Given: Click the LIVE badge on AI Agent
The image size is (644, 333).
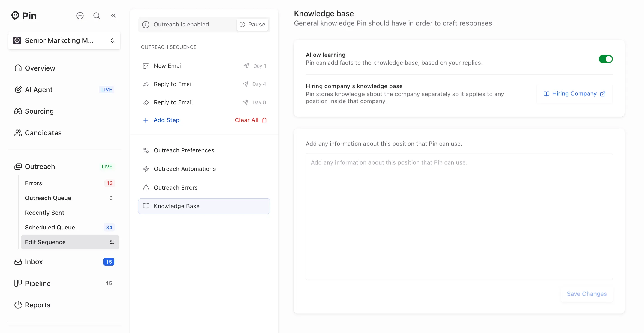Looking at the screenshot, I should click(x=107, y=90).
